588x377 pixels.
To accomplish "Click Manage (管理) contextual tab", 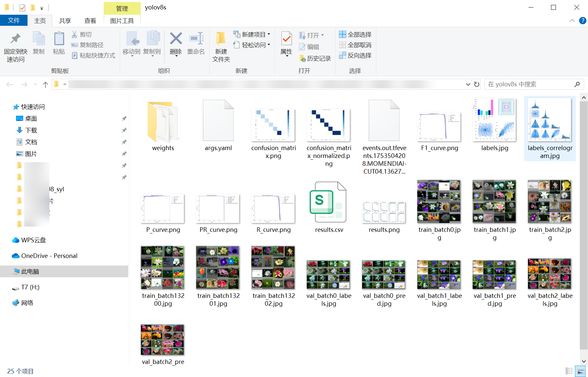I will click(x=122, y=9).
